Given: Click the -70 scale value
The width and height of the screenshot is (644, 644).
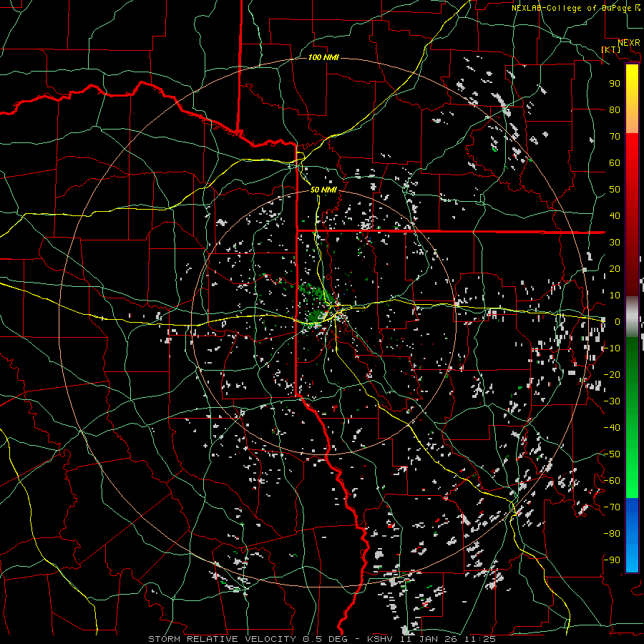Looking at the screenshot, I should [x=612, y=507].
